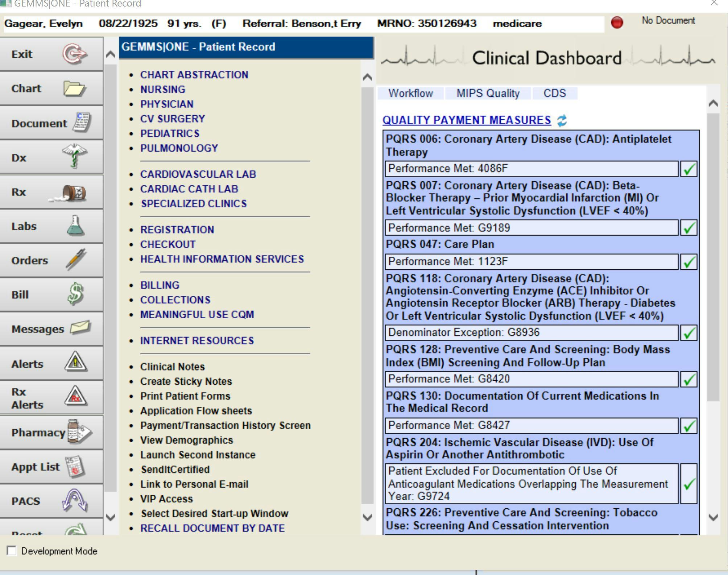Open the Chart folder icon
Image resolution: width=728 pixels, height=575 pixels.
coord(75,87)
